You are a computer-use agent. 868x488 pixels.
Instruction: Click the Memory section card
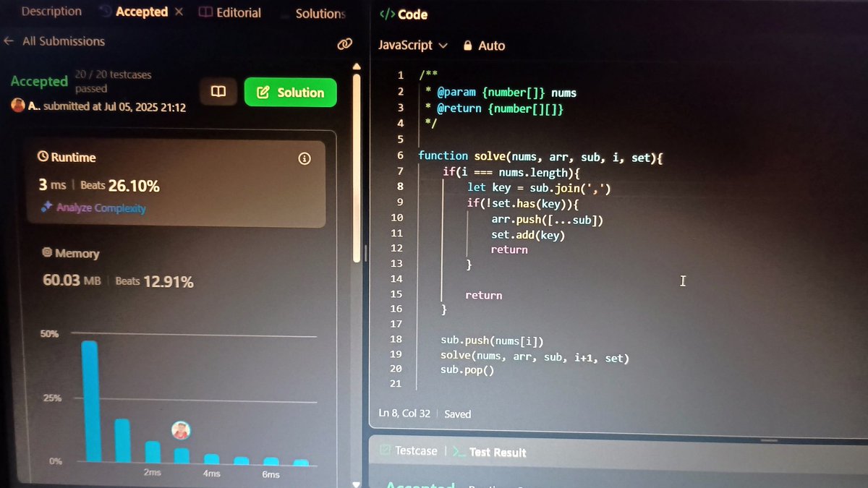176,269
